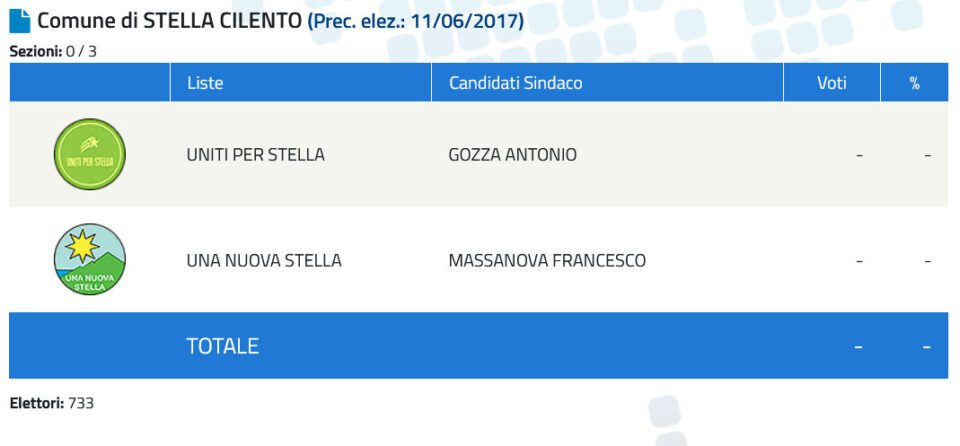
Task: Open the previous election link 11/06/2017
Action: click(x=416, y=21)
